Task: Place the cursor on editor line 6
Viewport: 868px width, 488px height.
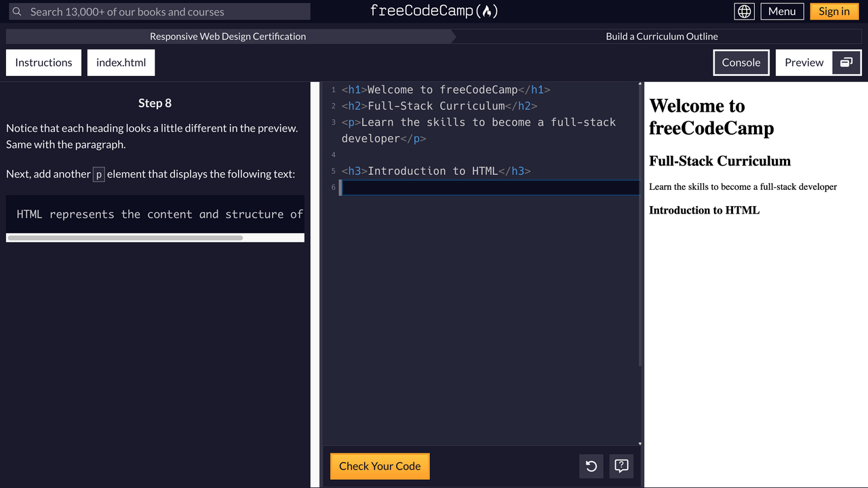Action: point(490,187)
